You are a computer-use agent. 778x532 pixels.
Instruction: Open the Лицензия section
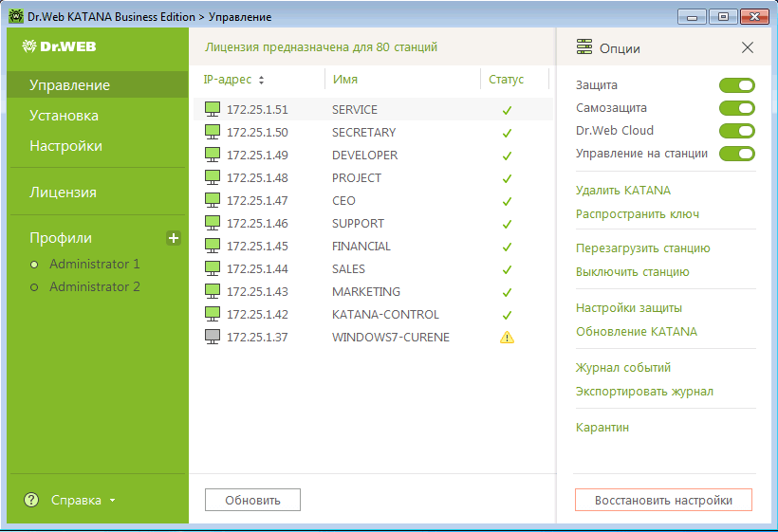(x=63, y=193)
